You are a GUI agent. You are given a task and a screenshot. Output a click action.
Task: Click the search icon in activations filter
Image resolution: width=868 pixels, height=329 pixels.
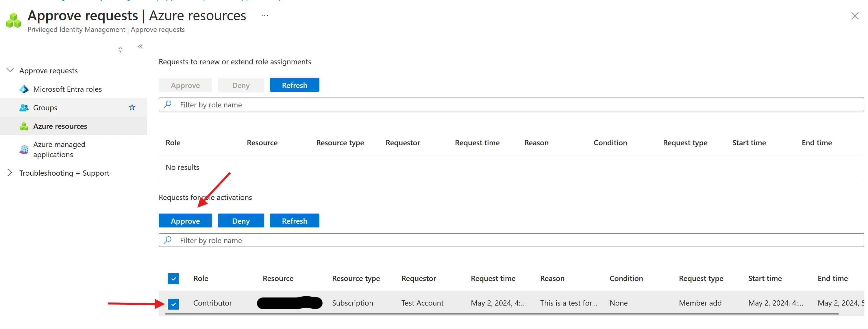point(168,240)
